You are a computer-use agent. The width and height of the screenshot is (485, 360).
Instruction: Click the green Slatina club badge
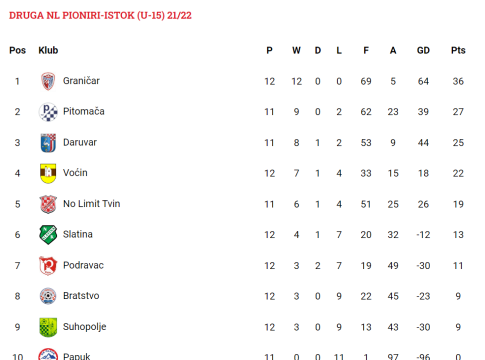48,235
